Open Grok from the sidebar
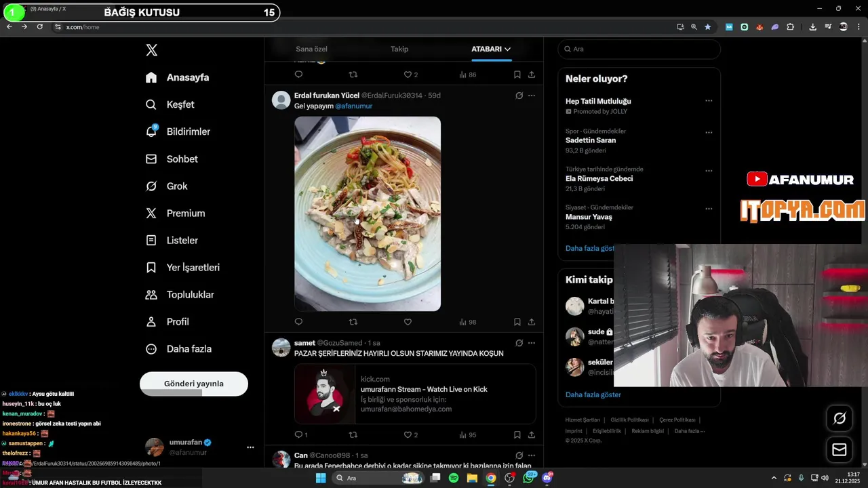Screen dimensions: 868x488 tap(167, 186)
